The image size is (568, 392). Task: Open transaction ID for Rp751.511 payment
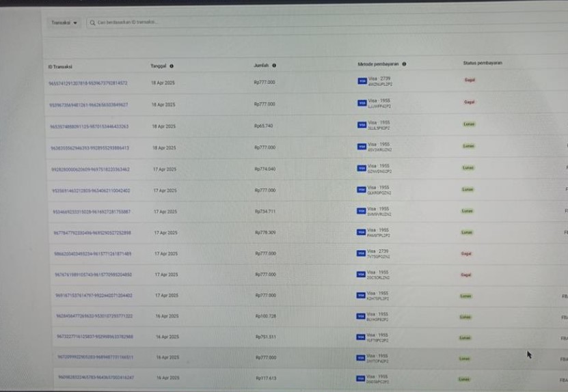[95, 337]
